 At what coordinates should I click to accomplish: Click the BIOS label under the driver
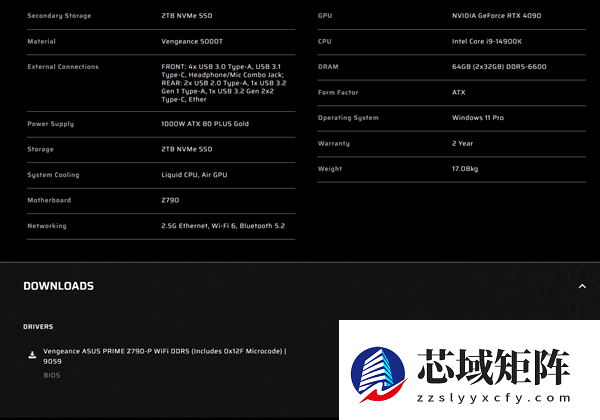coord(52,375)
